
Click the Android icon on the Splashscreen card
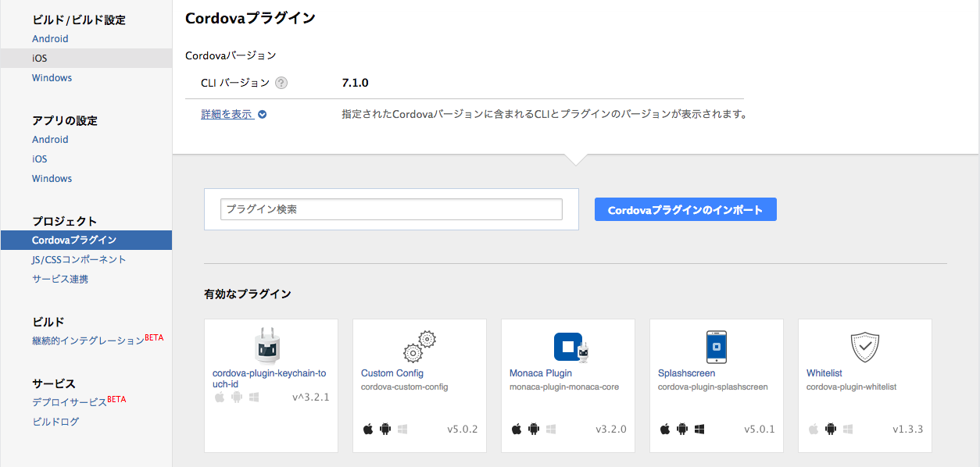[x=682, y=429]
